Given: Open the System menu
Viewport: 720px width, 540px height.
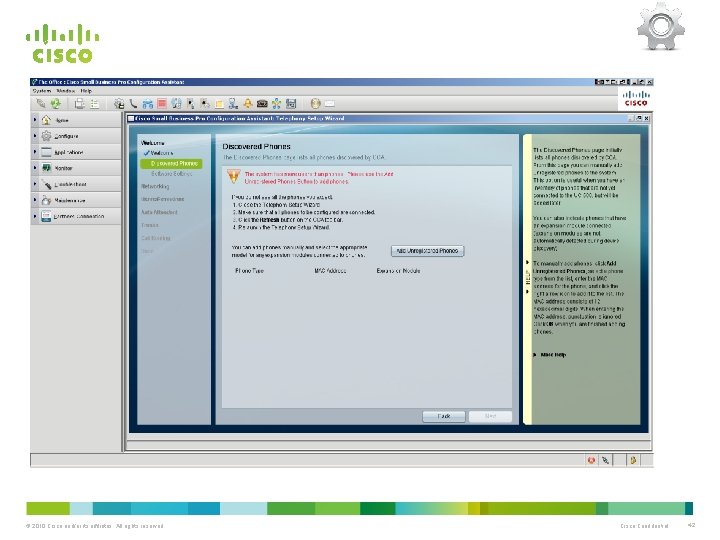Looking at the screenshot, I should (x=42, y=91).
